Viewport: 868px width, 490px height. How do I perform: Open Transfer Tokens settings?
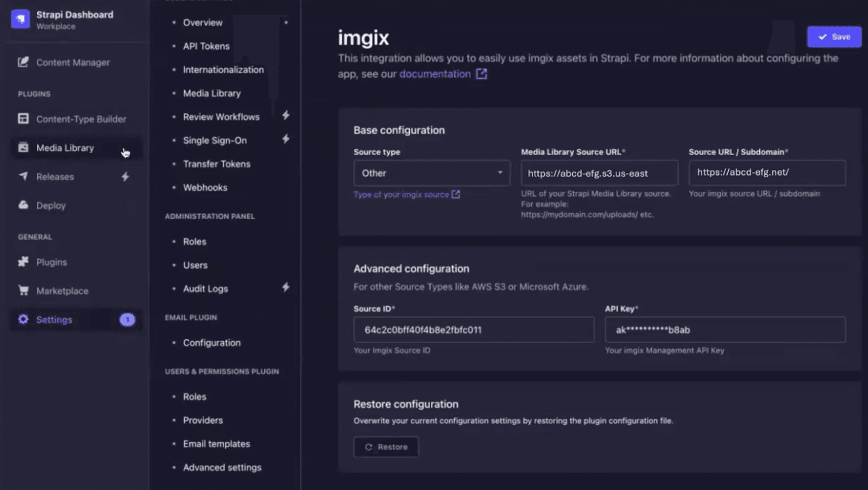(x=217, y=164)
